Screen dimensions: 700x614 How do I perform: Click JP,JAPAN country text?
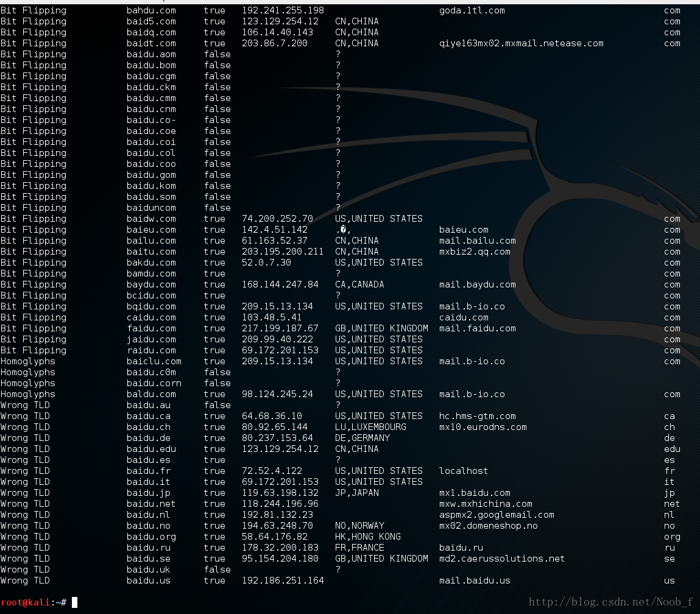tap(356, 493)
